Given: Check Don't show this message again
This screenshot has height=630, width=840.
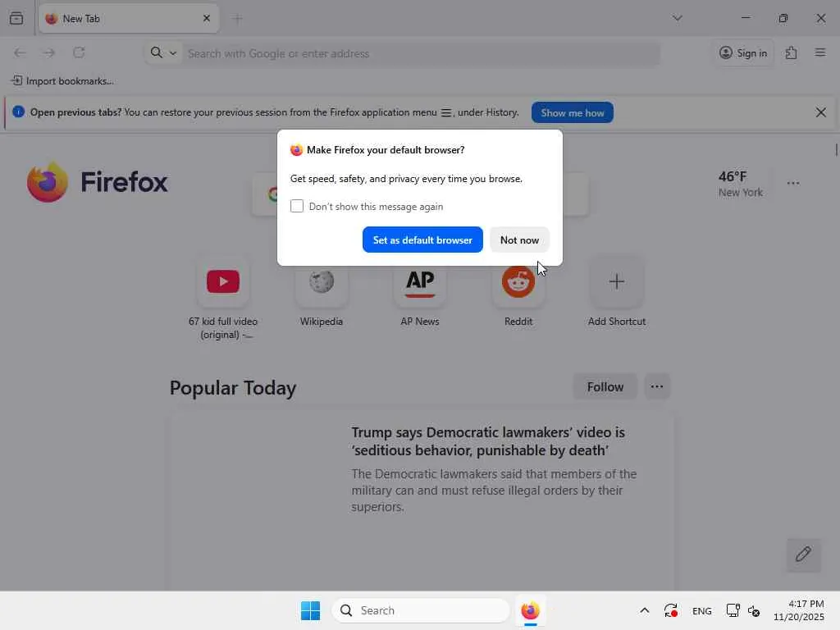Looking at the screenshot, I should click(297, 206).
